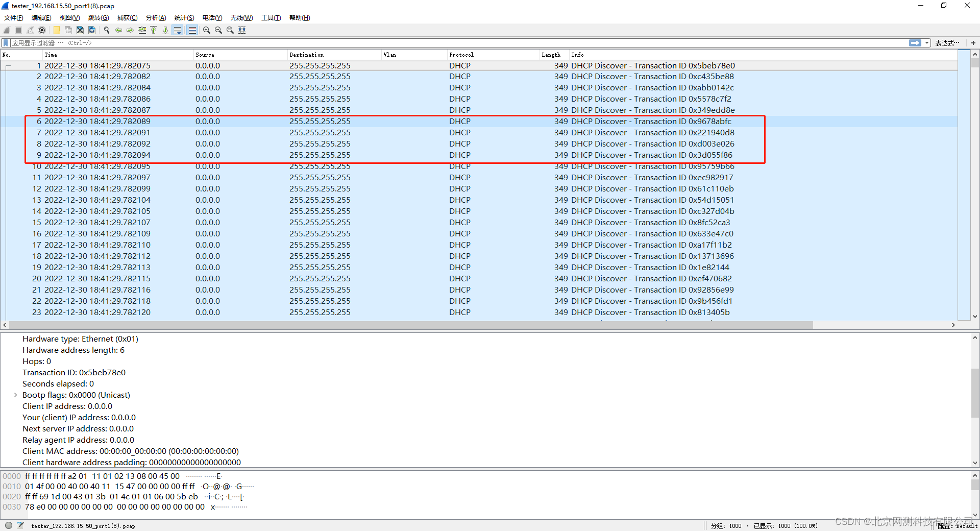Click the expert information circle icon in status bar
980x531 pixels.
point(9,525)
